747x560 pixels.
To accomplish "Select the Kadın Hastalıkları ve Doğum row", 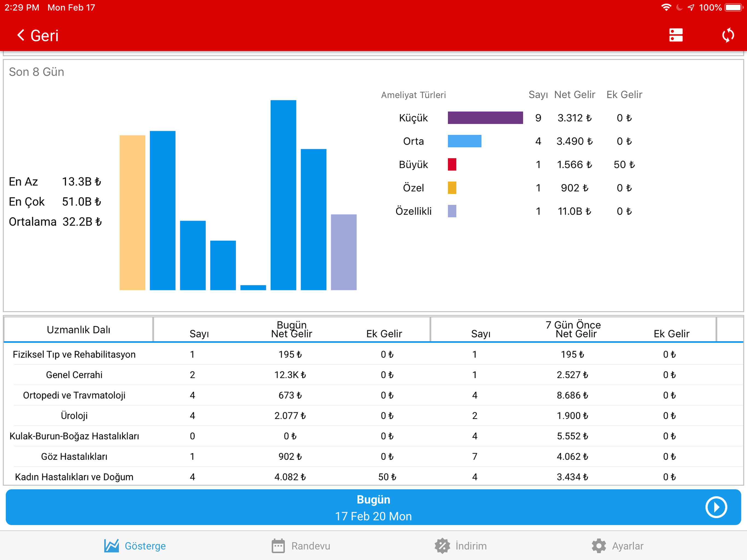I will click(373, 476).
